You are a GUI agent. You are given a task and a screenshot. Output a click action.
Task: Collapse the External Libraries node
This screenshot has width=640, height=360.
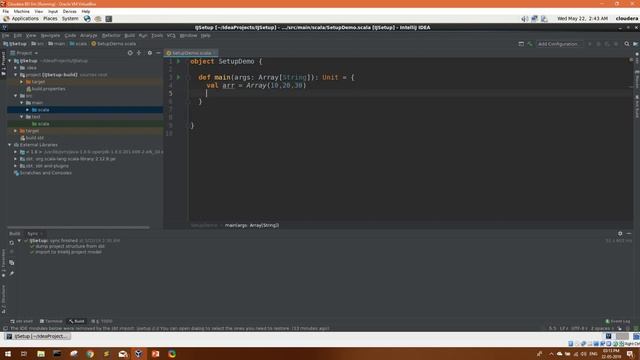tap(10, 145)
